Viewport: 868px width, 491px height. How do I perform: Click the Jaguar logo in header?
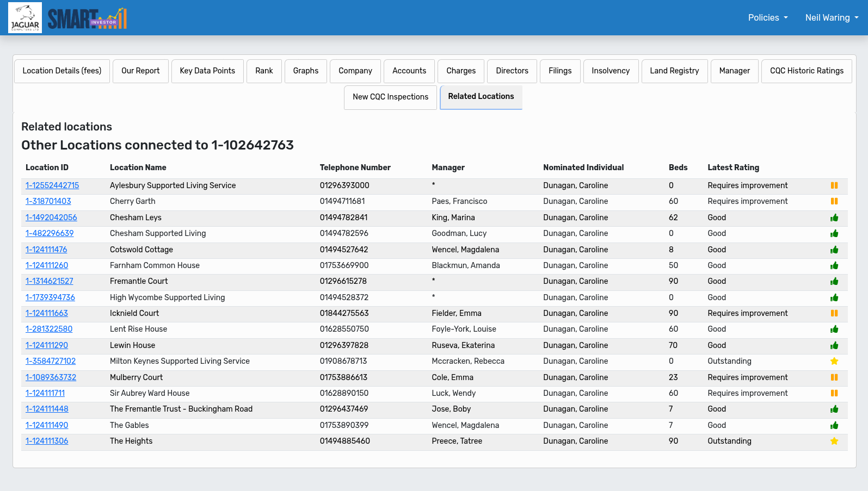25,18
